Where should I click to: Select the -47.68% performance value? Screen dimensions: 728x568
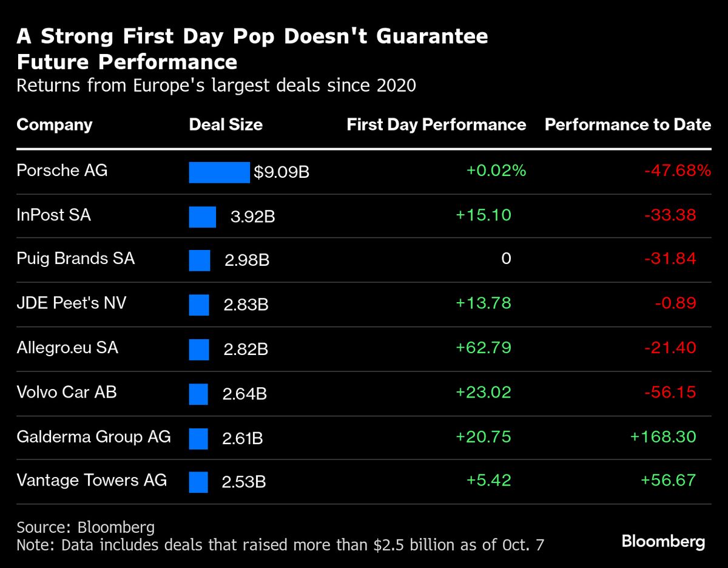point(677,171)
